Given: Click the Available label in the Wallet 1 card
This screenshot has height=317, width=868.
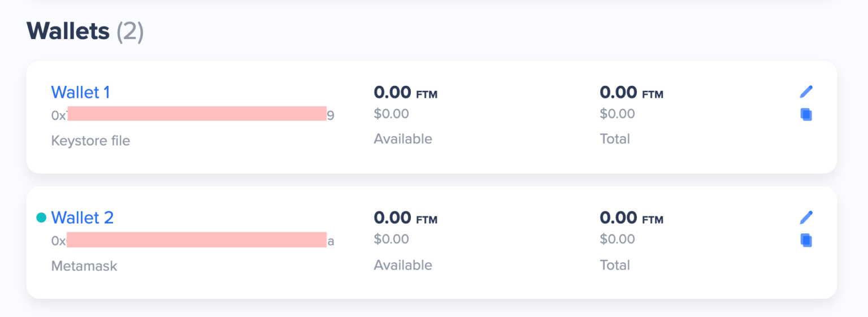Looking at the screenshot, I should click(x=403, y=139).
